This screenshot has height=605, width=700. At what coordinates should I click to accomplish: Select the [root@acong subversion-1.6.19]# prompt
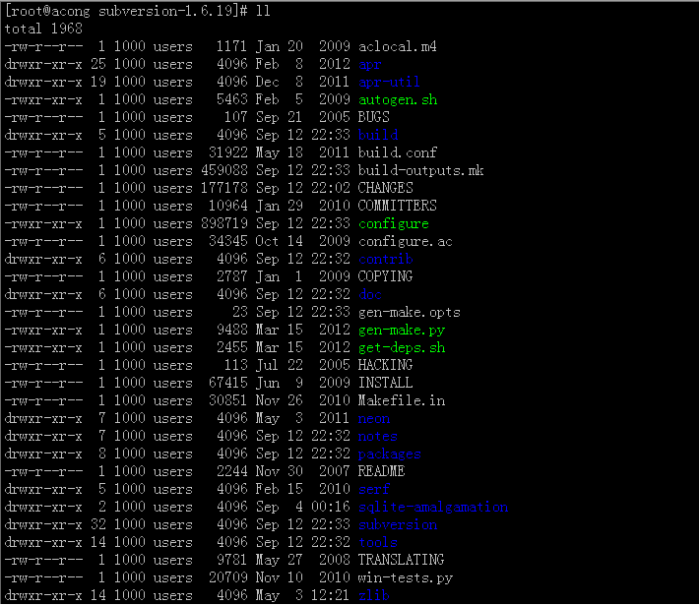click(126, 11)
